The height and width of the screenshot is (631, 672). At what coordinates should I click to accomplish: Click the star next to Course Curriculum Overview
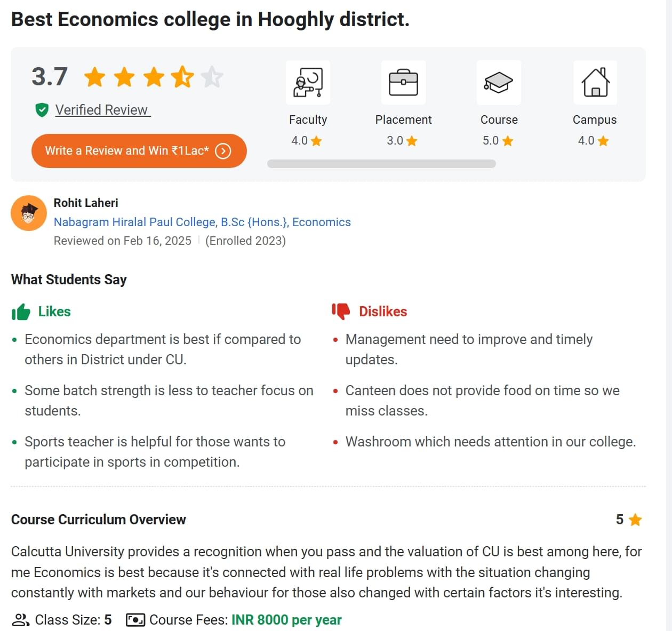635,519
